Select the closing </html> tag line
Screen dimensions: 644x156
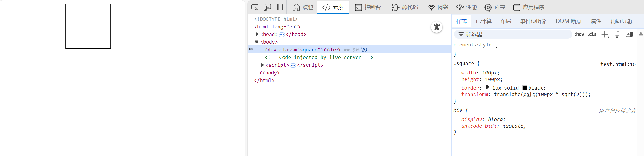click(264, 80)
